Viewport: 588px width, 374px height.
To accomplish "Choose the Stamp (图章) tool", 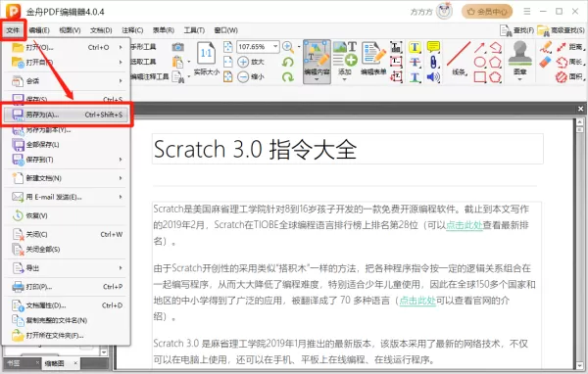I will [x=519, y=59].
